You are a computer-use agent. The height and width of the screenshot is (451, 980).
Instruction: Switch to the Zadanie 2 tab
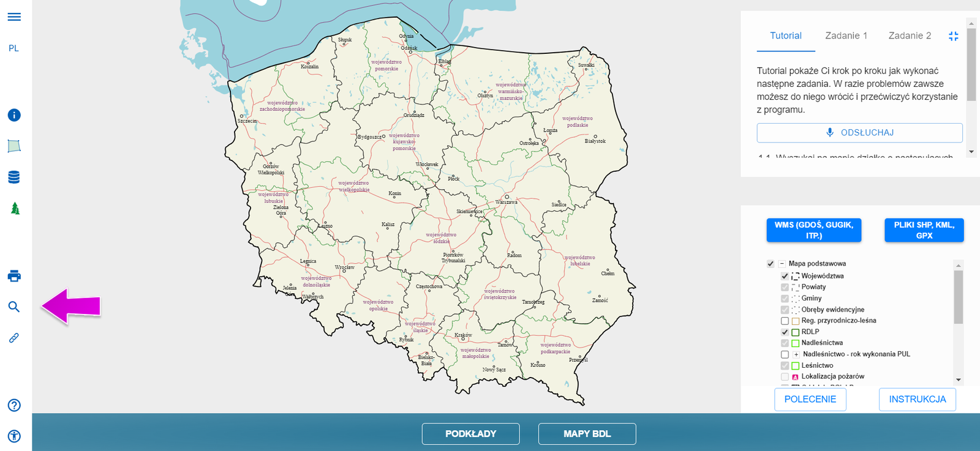tap(910, 36)
